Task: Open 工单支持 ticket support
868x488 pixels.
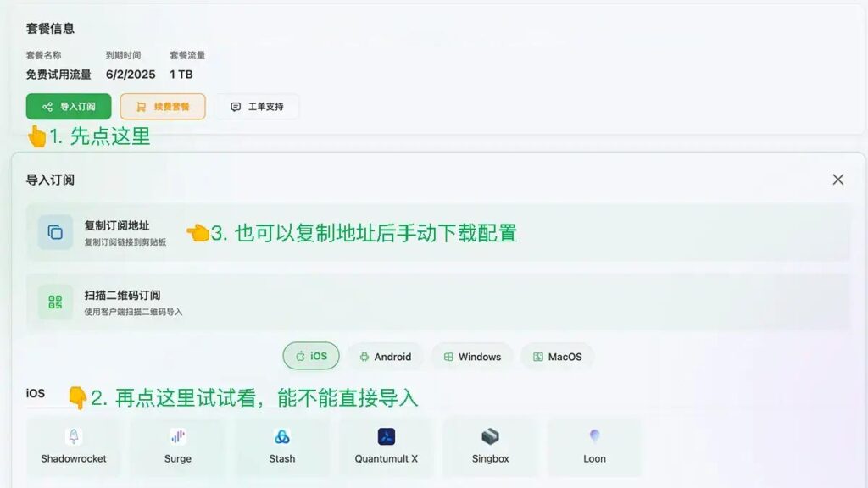Action: 257,107
